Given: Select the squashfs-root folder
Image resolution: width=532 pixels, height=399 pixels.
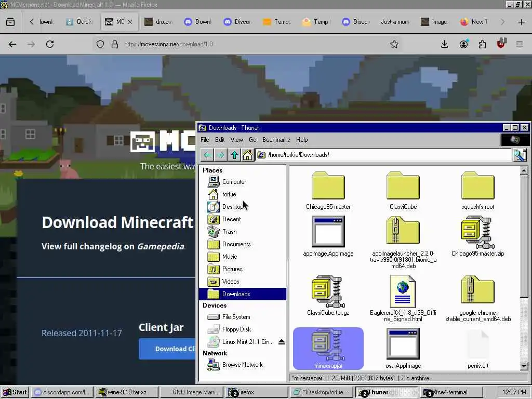Looking at the screenshot, I should 478,185.
